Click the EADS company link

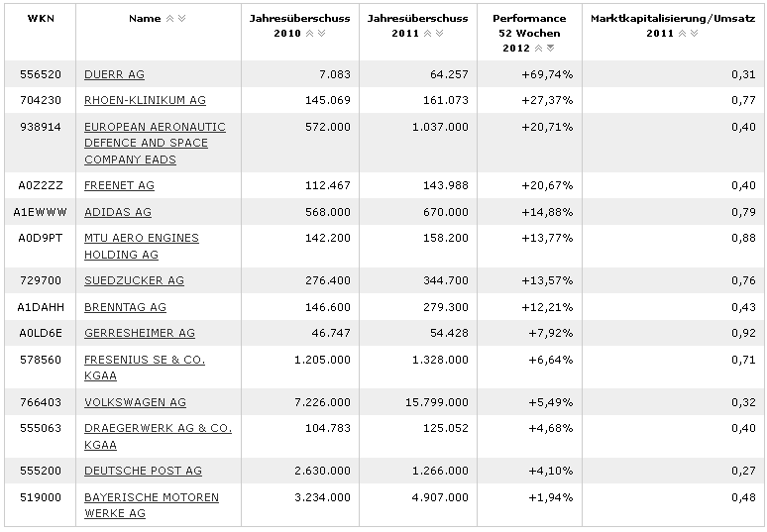coord(155,143)
